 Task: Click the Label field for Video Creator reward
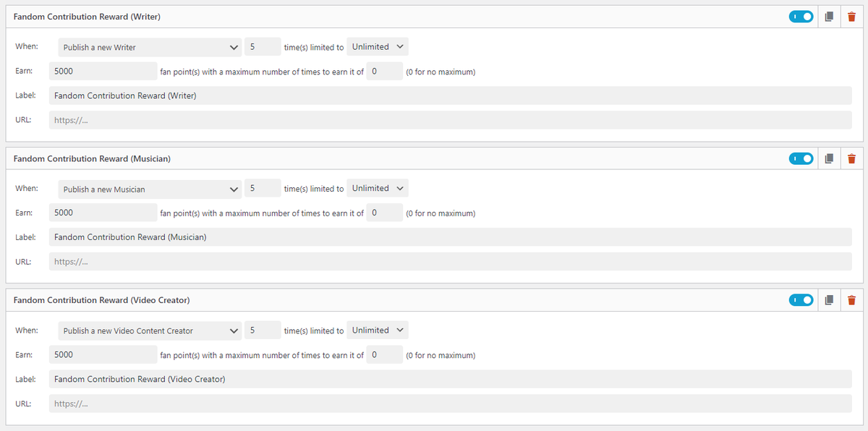(x=451, y=379)
